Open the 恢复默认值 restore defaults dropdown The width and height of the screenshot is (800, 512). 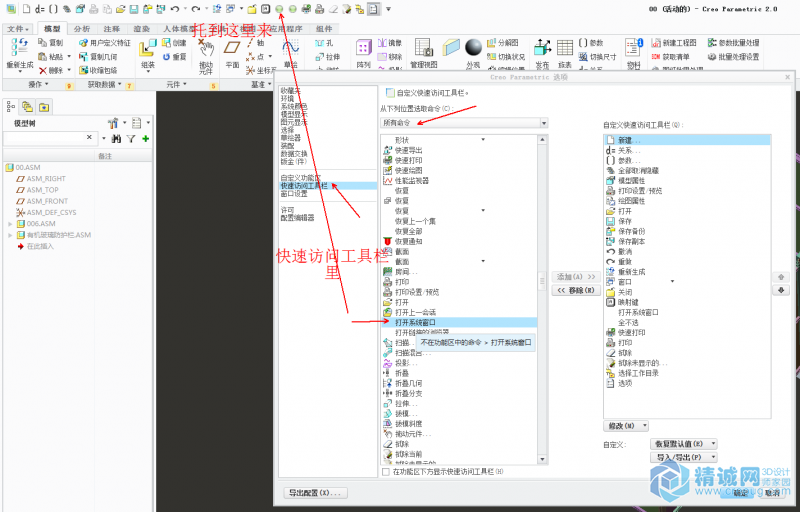tap(684, 444)
